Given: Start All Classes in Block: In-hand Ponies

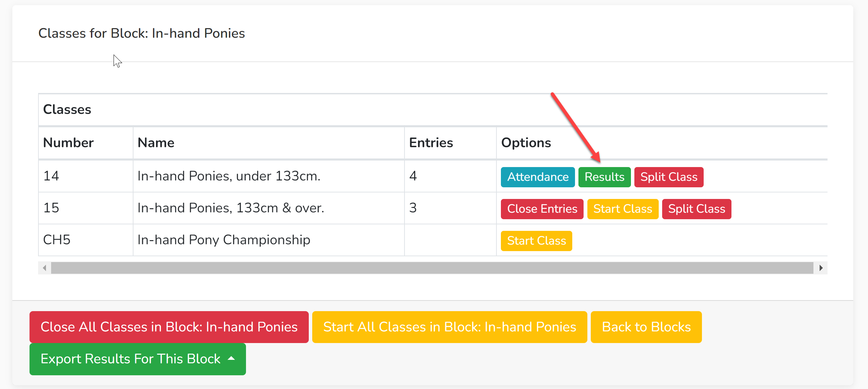Looking at the screenshot, I should point(449,327).
